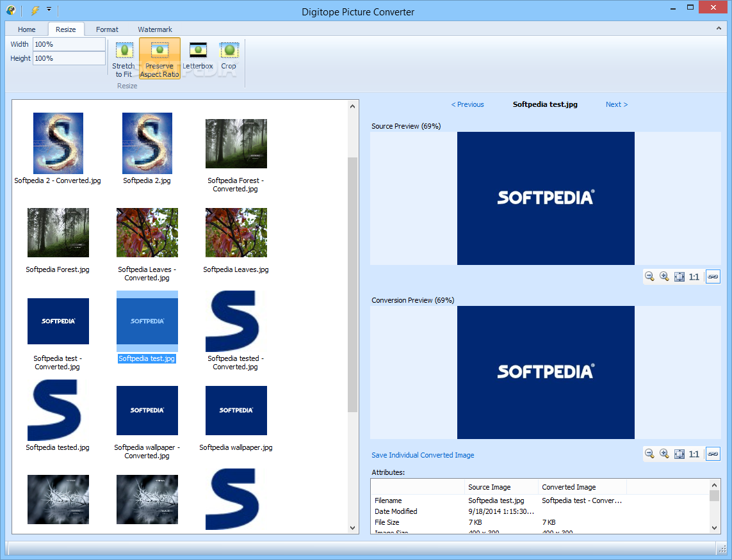The image size is (732, 560).
Task: Click the Source Preview image
Action: pyautogui.click(x=546, y=198)
